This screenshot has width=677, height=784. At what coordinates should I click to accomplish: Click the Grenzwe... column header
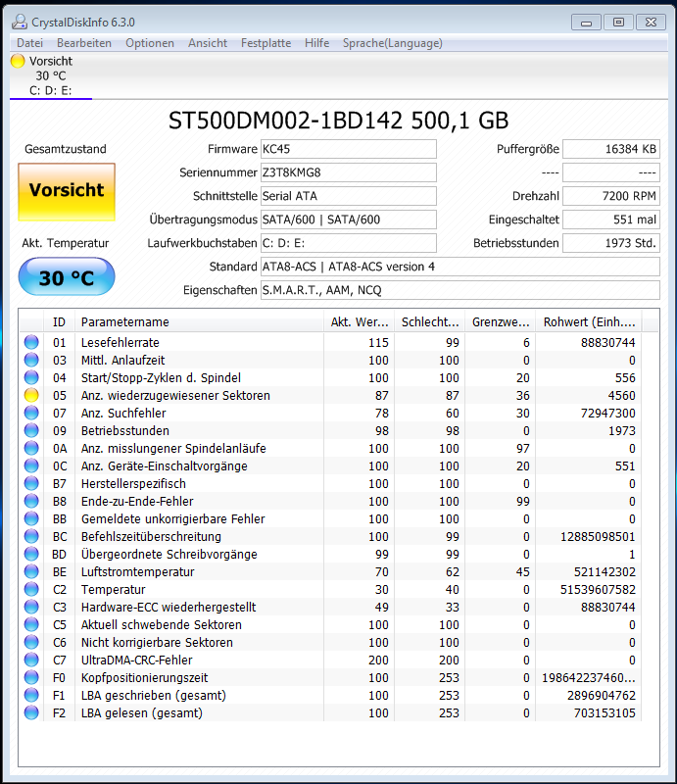pyautogui.click(x=501, y=322)
